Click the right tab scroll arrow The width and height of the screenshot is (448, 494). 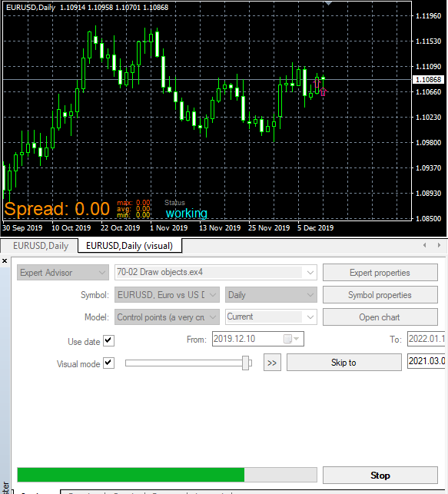tap(439, 245)
